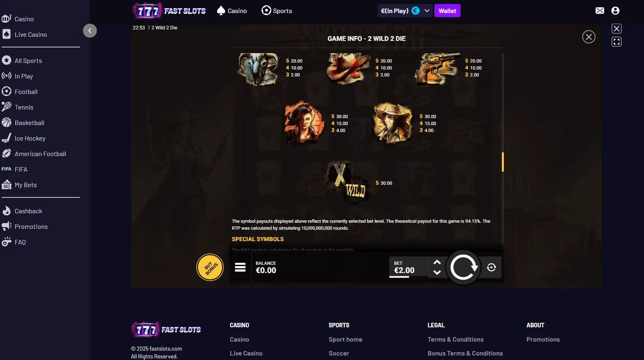Open the Casino tab in the top navigation
Image resolution: width=644 pixels, height=360 pixels.
click(x=232, y=11)
